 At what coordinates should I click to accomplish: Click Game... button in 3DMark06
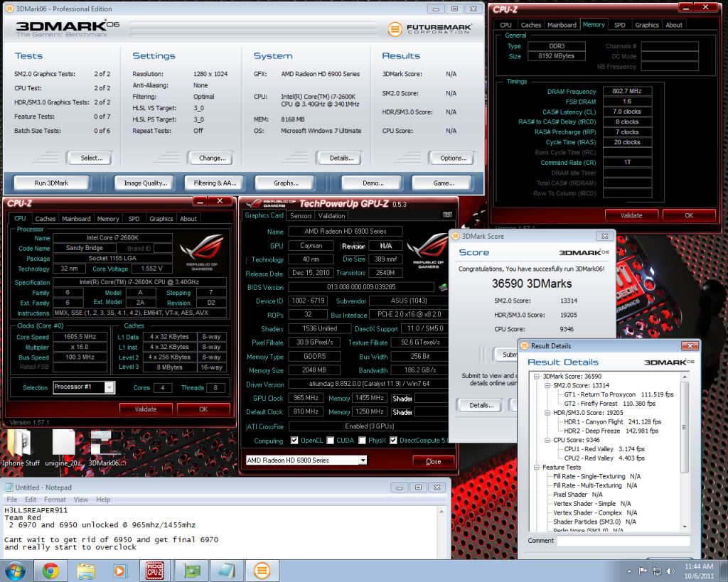click(444, 183)
